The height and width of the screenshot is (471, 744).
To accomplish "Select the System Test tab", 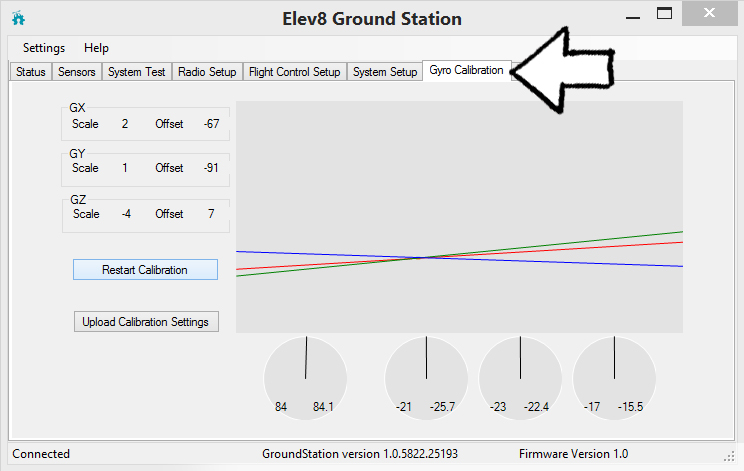I will click(x=138, y=72).
